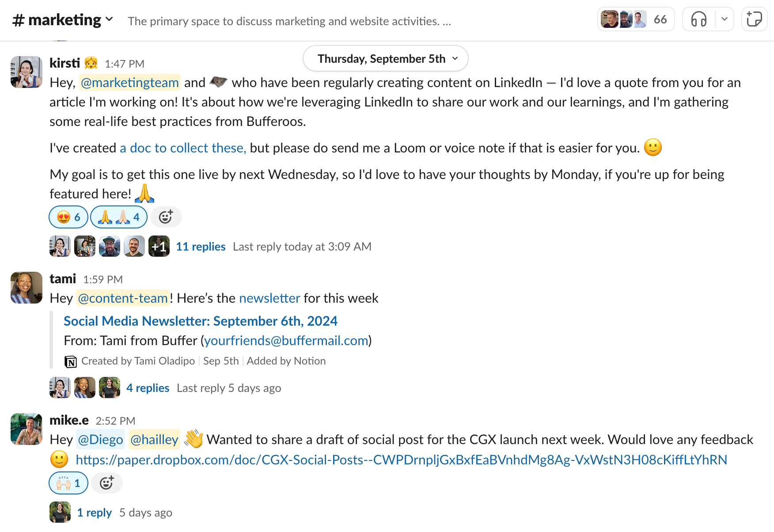
Task: Open mike.e's profile avatar
Action: tap(27, 429)
